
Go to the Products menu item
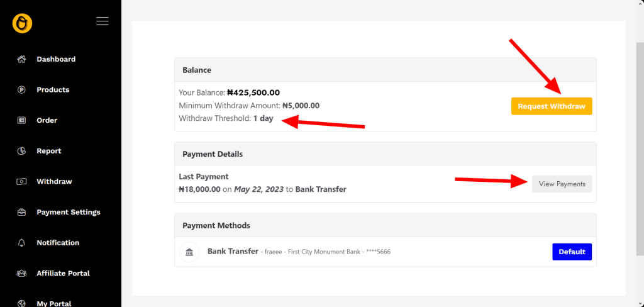tap(53, 90)
